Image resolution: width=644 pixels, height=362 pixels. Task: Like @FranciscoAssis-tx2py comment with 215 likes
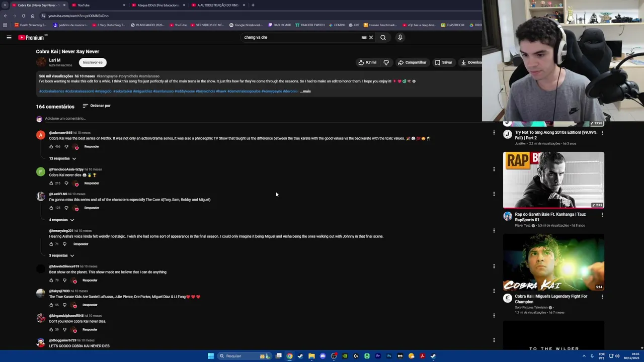click(x=51, y=183)
